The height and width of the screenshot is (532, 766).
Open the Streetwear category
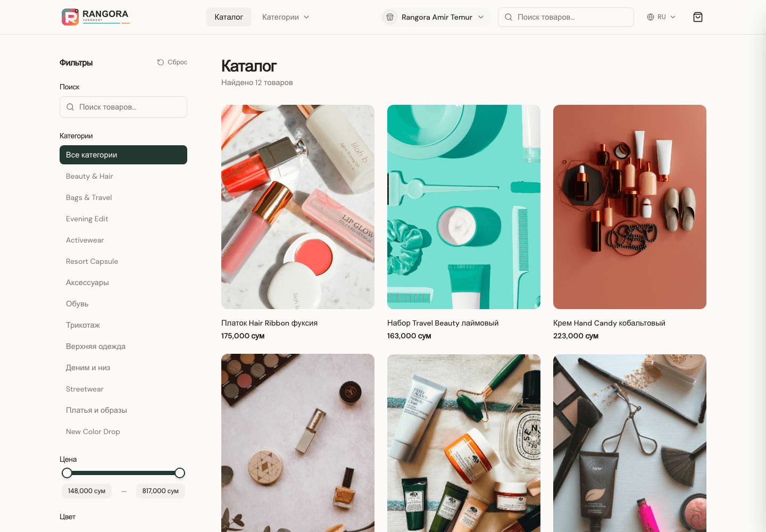pos(123,389)
